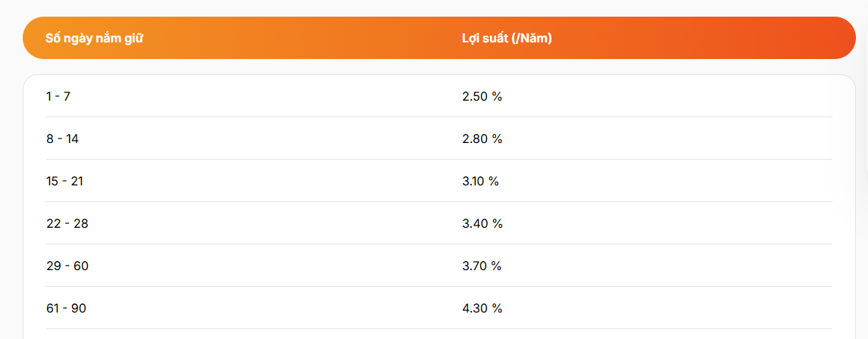
Task: Click the 2.80 % yield value
Action: (482, 138)
